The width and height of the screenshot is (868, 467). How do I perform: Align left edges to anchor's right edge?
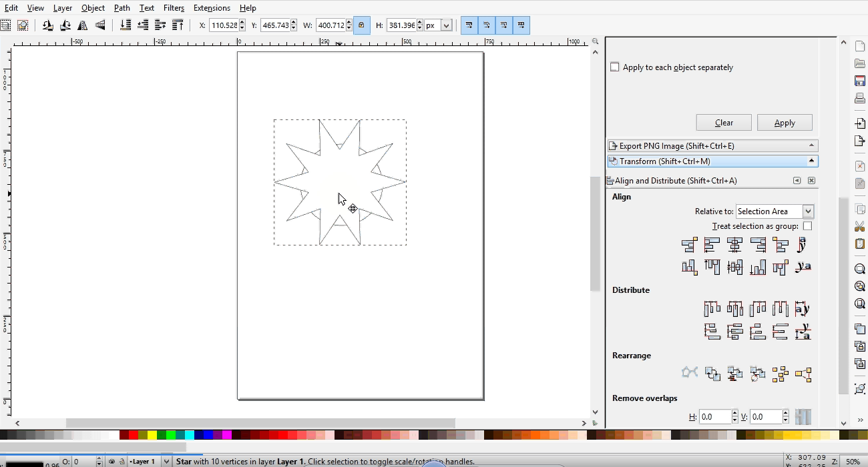click(x=781, y=245)
